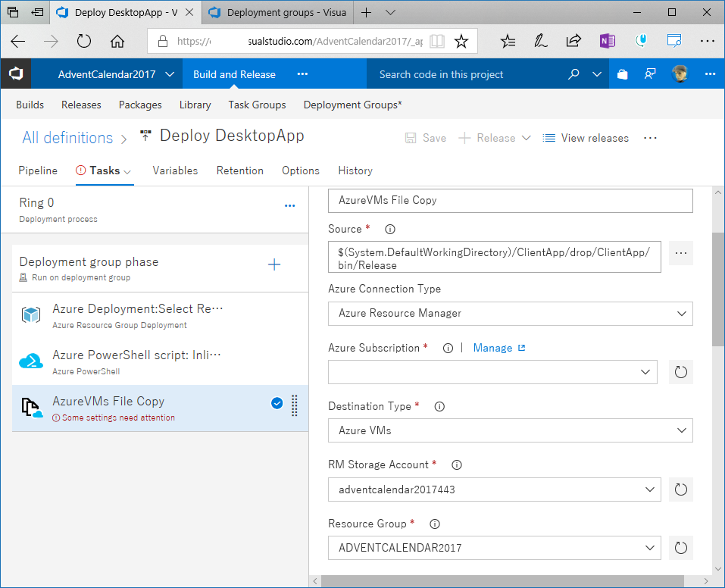This screenshot has width=725, height=588.
Task: Click the search magnifier icon
Action: pos(573,74)
